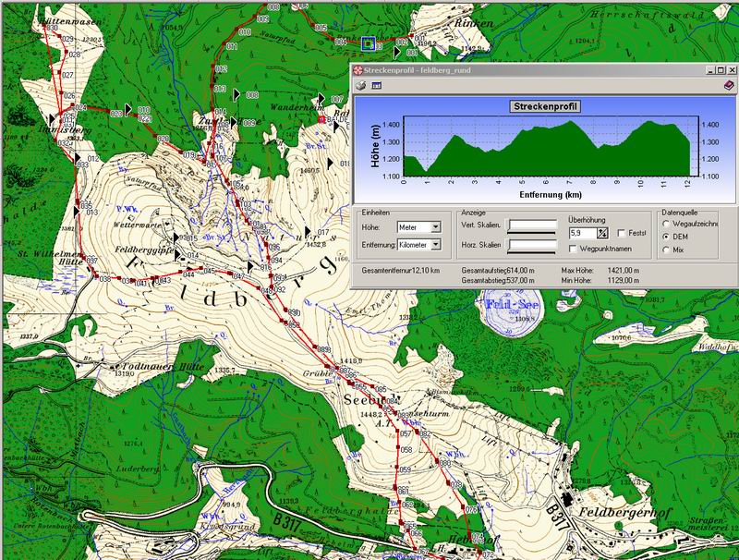Image resolution: width=739 pixels, height=560 pixels.
Task: Select waypoint flag 017 on the map
Action: [308, 231]
